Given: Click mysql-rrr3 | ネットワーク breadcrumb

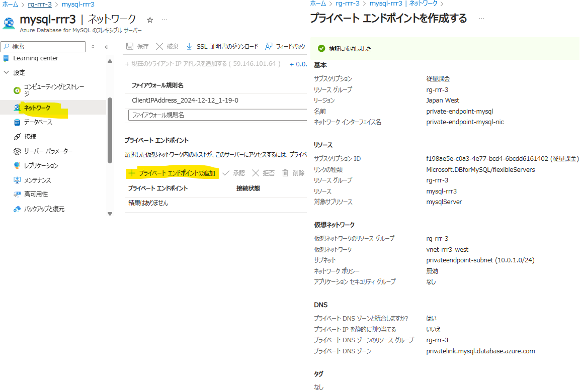Looking at the screenshot, I should click(x=403, y=4).
